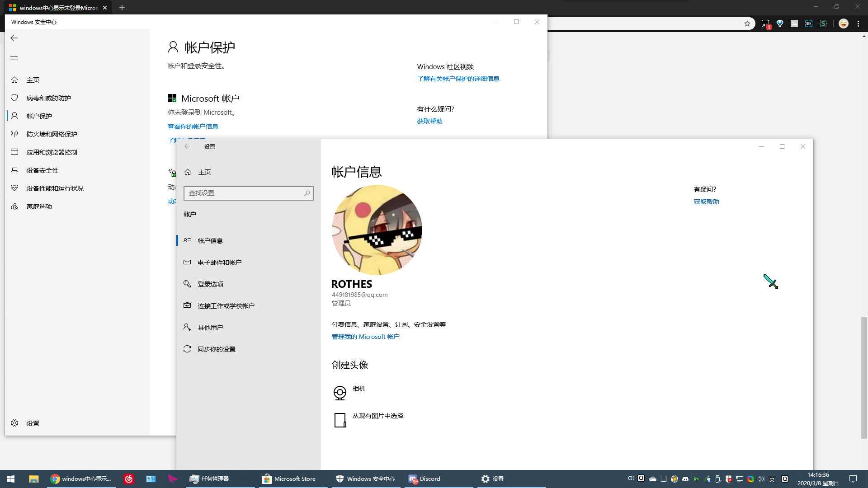Open Family options in Security sidebar
Screen dimensions: 868x488
click(x=39, y=206)
